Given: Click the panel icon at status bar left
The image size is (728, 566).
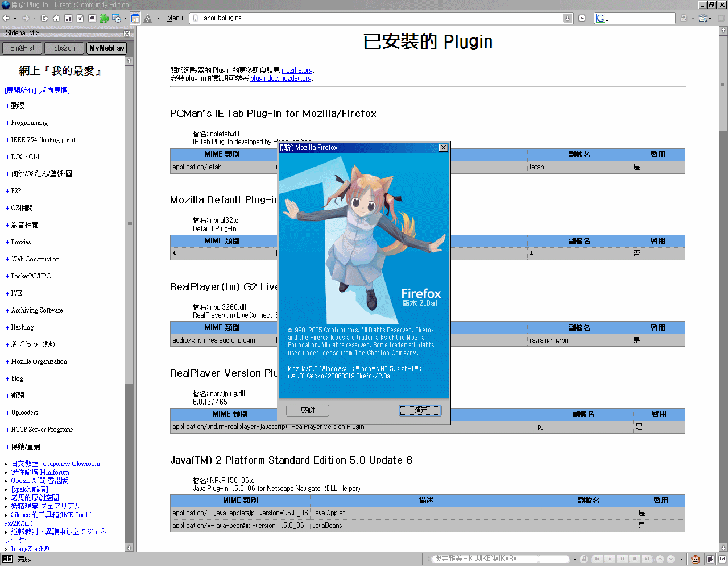Looking at the screenshot, I should pos(7,559).
